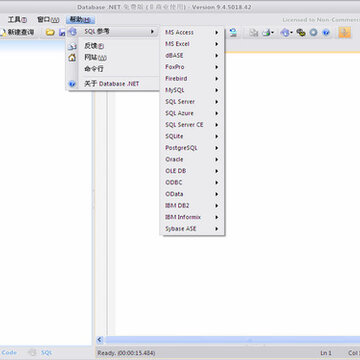Click the blue icon beside 关于 Database .NET
Screen dimensions: 360x360
(72, 84)
